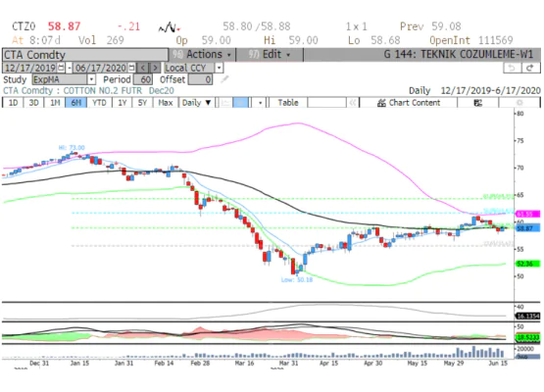Open the Edit dropdown menu

(x=270, y=55)
